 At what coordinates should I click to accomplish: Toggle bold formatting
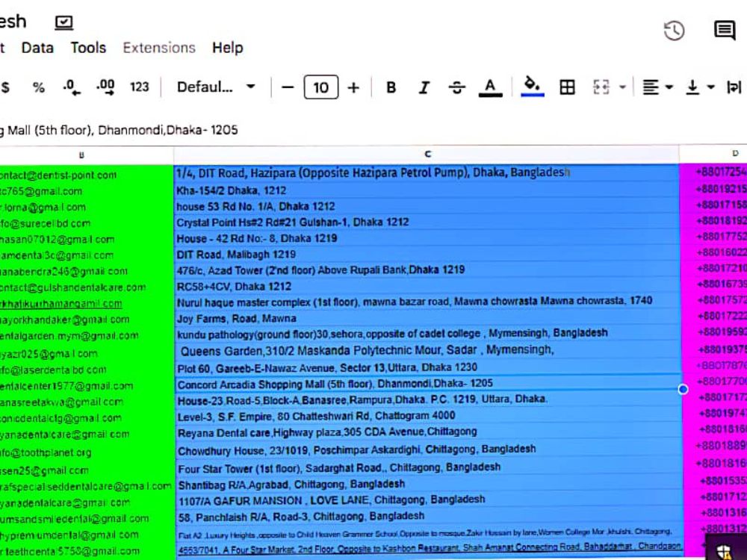[x=391, y=87]
